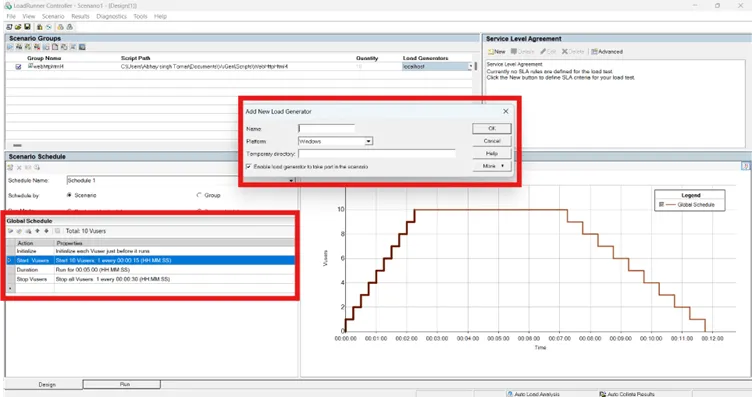752x397 pixels.
Task: Expand the More button in load generator dialog
Action: [x=492, y=166]
